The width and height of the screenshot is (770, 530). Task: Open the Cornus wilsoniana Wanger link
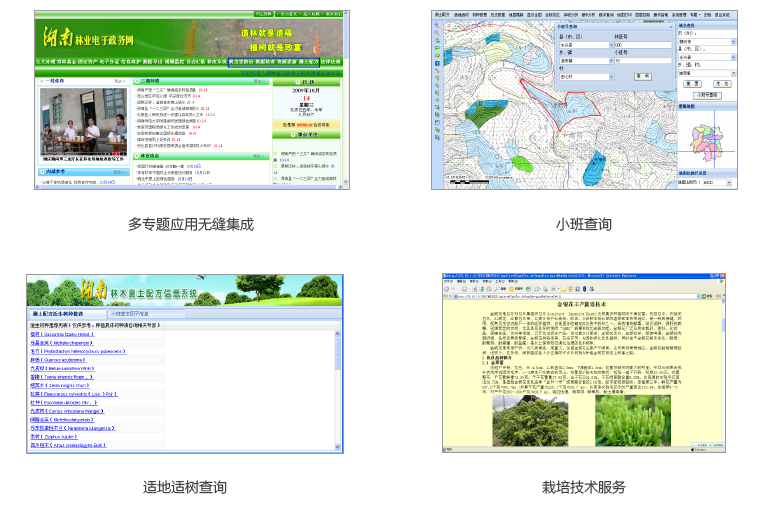[x=67, y=411]
